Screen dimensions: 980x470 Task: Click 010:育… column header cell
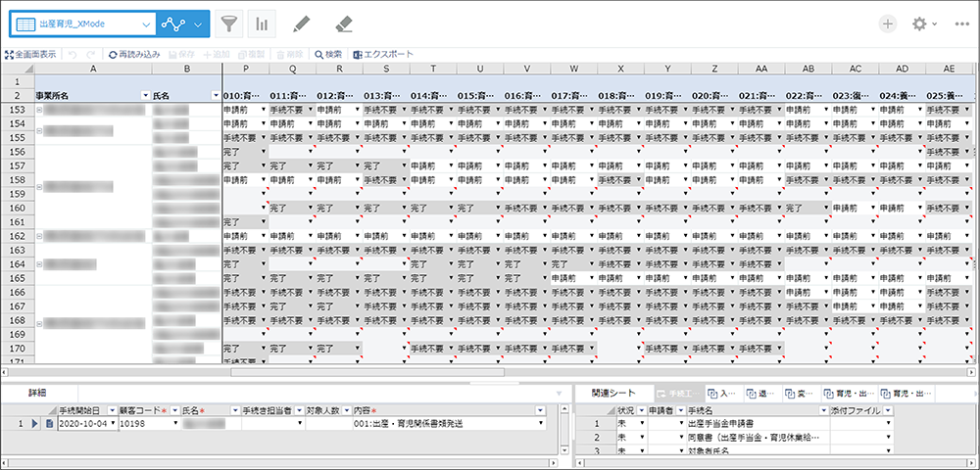coord(246,96)
